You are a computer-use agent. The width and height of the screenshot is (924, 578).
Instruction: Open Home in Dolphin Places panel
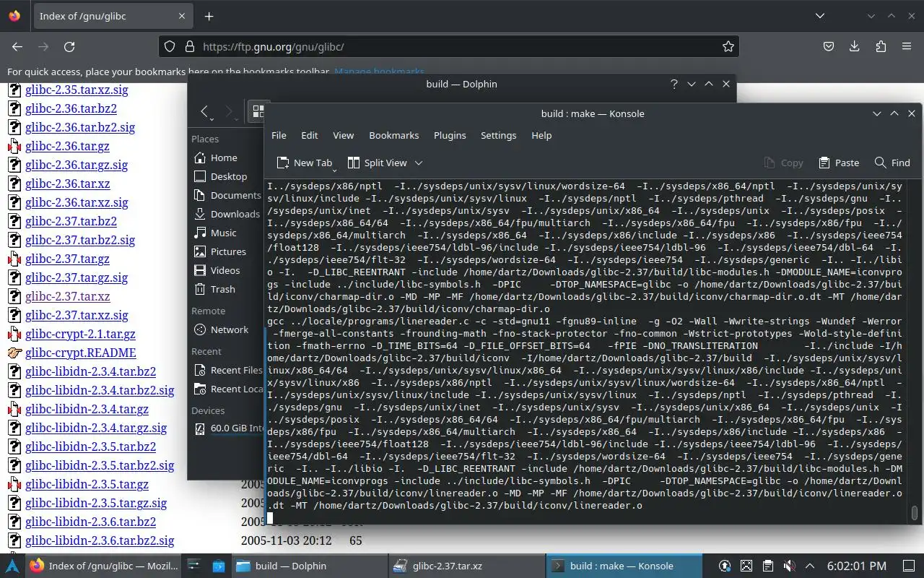point(224,158)
